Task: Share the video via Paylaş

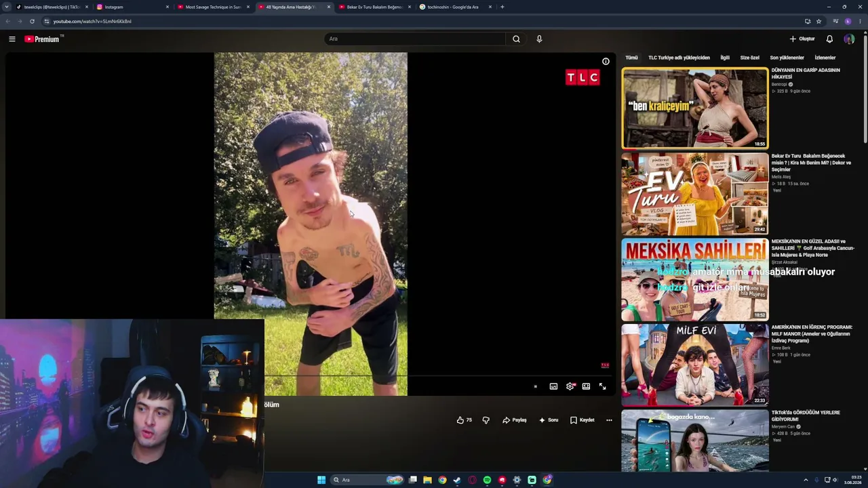Action: (x=515, y=420)
